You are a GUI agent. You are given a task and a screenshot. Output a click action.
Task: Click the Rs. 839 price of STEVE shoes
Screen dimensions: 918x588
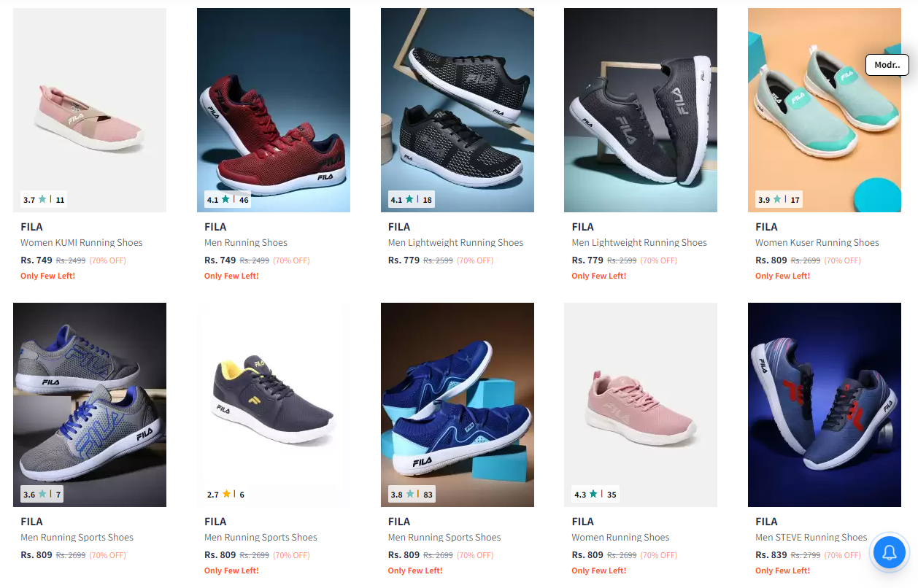[x=771, y=554]
